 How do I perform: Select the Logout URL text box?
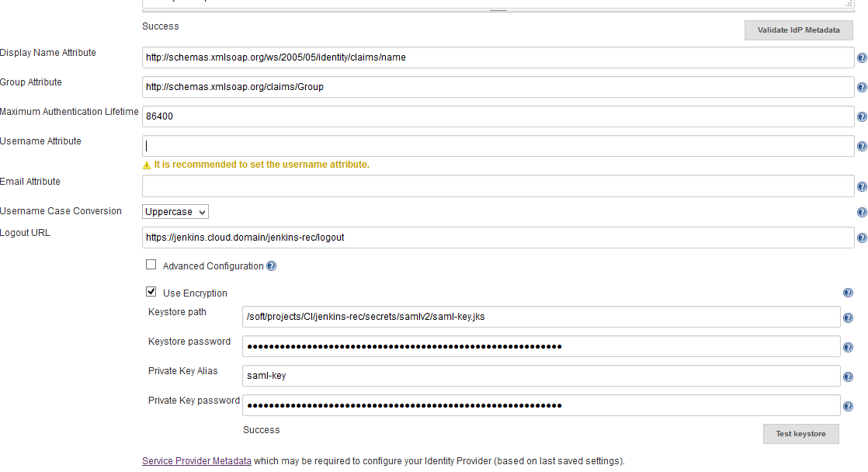498,238
